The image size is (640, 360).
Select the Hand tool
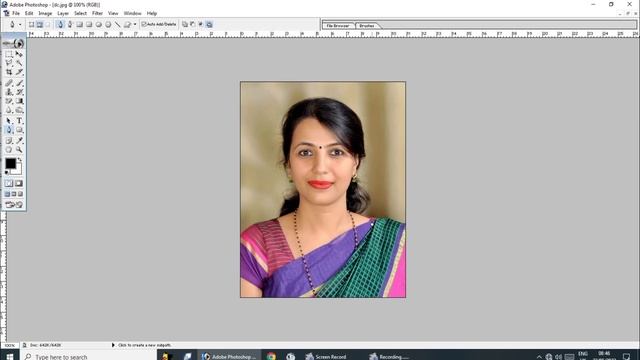9,149
